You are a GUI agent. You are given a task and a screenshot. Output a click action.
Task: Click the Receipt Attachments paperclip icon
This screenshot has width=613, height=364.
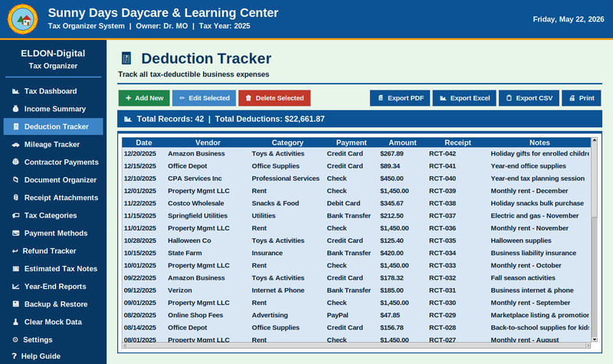(x=15, y=198)
